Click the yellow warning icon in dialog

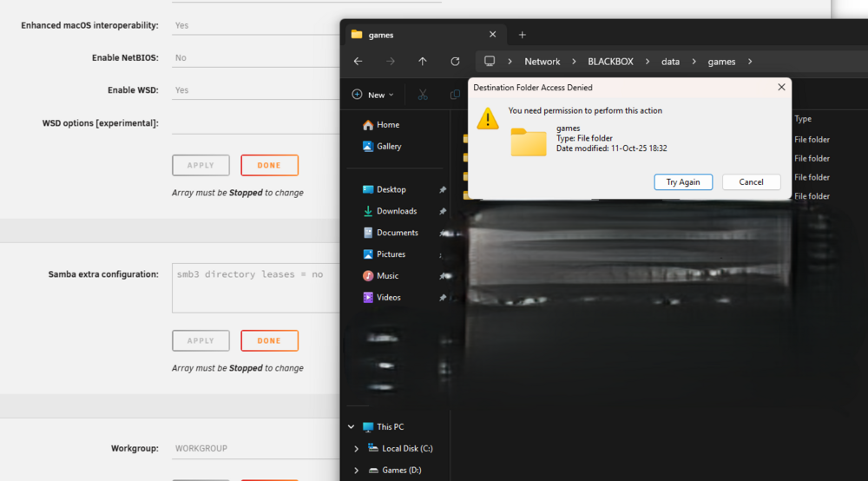tap(488, 118)
